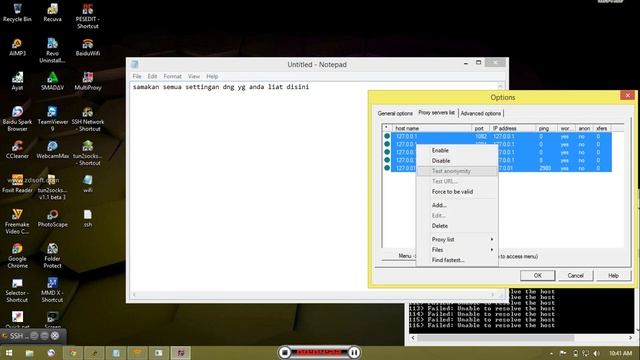The image size is (640, 360).
Task: Open the WebcamMax desktop icon
Action: 52,149
